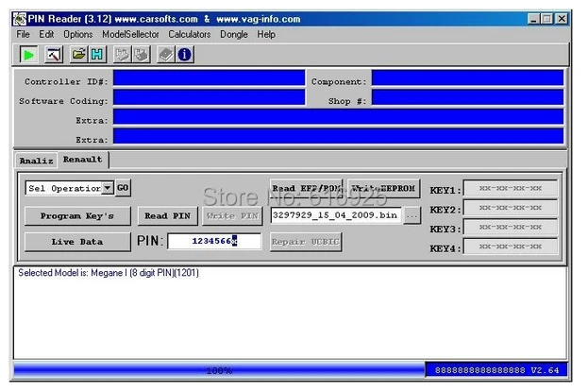The width and height of the screenshot is (588, 392).
Task: Click the Write PIN button
Action: click(232, 216)
